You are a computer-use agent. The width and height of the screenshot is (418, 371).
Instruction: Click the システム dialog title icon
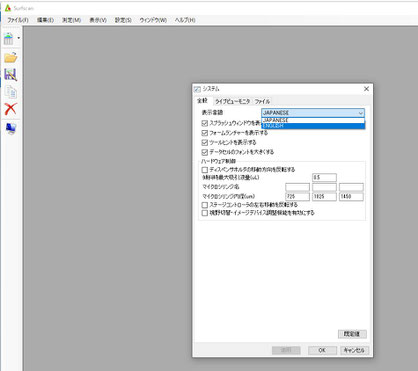[197, 89]
